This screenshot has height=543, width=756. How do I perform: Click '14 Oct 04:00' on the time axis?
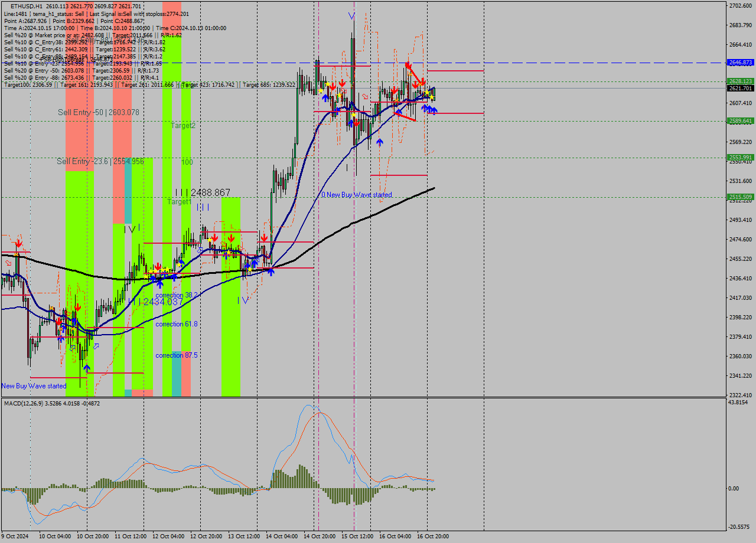point(281,537)
